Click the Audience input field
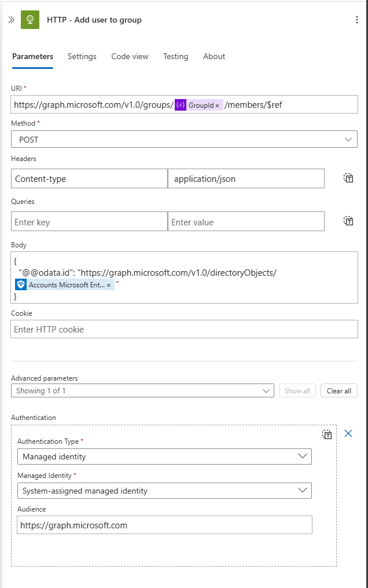The image size is (368, 588). 164,525
